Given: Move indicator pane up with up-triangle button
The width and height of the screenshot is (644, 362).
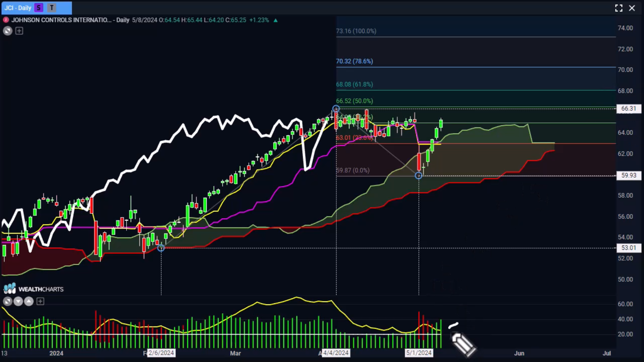Looking at the screenshot, I should (29, 302).
